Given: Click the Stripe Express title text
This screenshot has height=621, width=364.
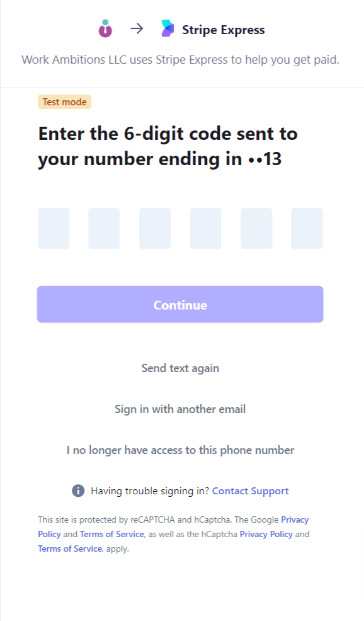Looking at the screenshot, I should (223, 30).
